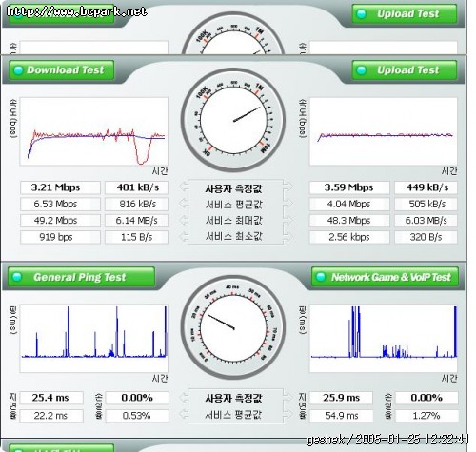The height and width of the screenshot is (452, 476).
Task: Select the 3.21 Mbps download value
Action: [x=60, y=187]
